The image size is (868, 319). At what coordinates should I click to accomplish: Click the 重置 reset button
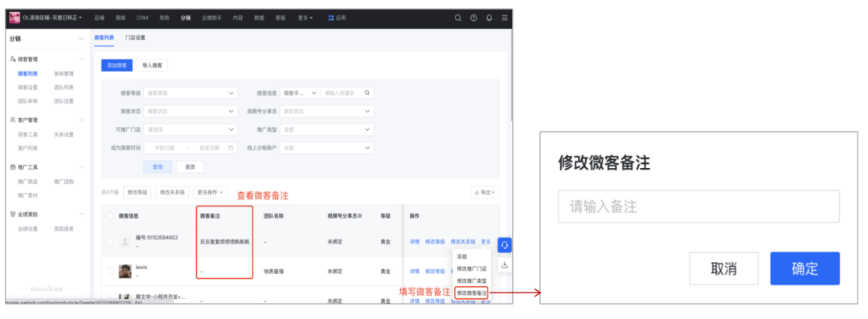[190, 166]
